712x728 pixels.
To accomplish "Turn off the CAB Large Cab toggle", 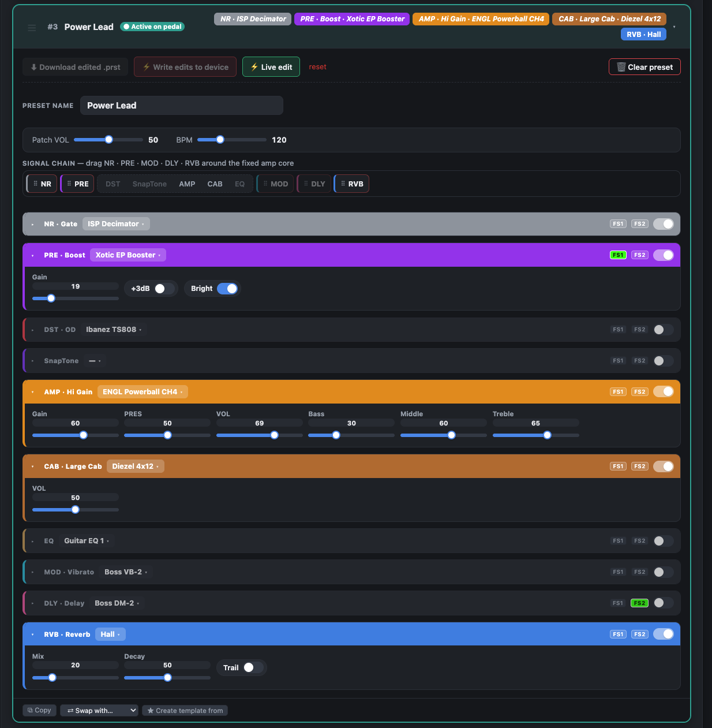I will [664, 466].
